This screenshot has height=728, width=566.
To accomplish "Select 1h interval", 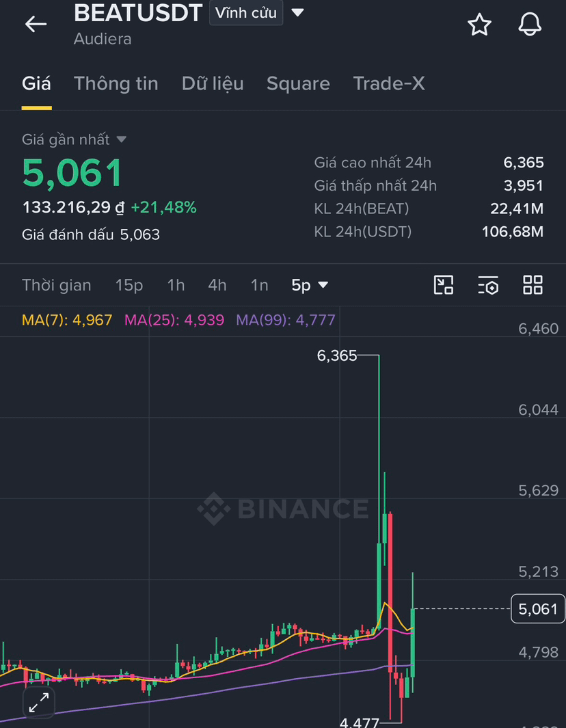I will coord(176,285).
